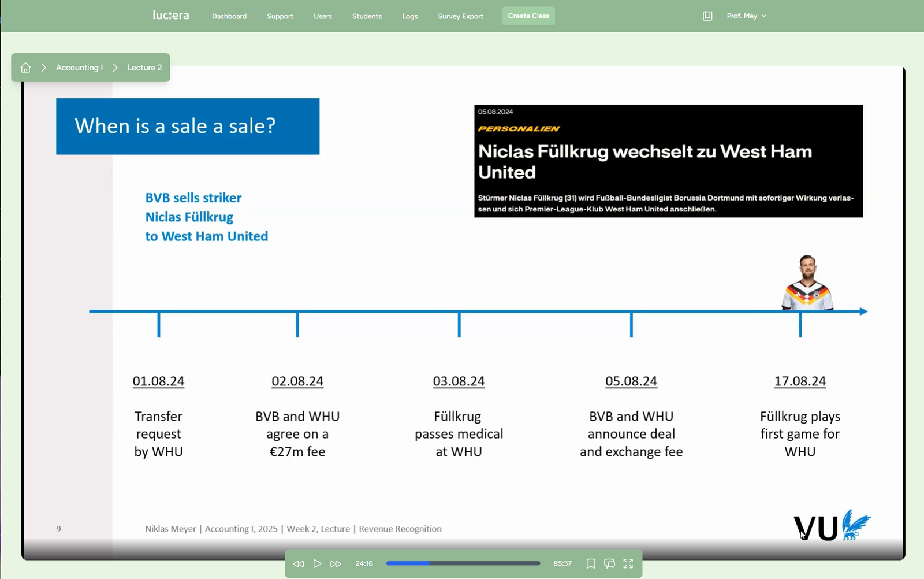This screenshot has height=579, width=924.
Task: Click the 03.08.24 date label
Action: [x=459, y=381]
